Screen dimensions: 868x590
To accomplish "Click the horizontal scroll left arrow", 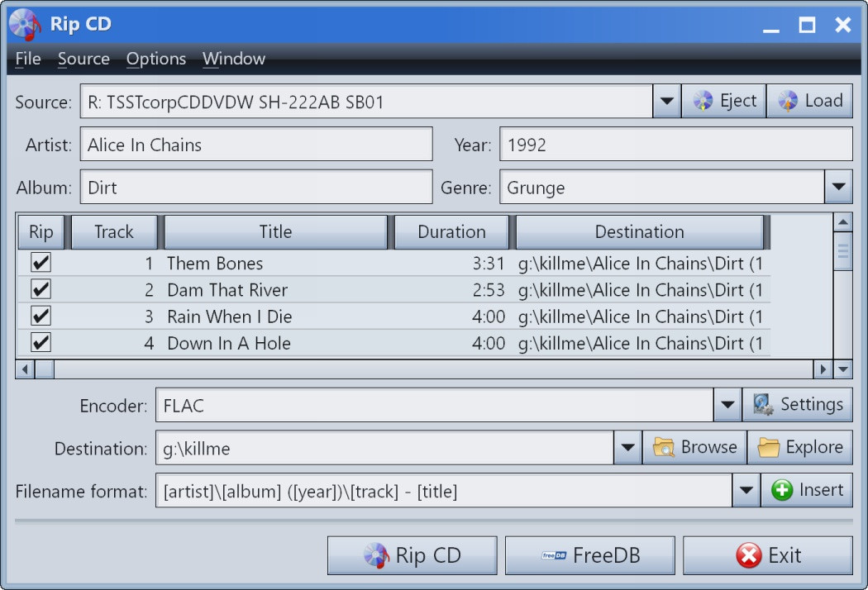I will [25, 369].
